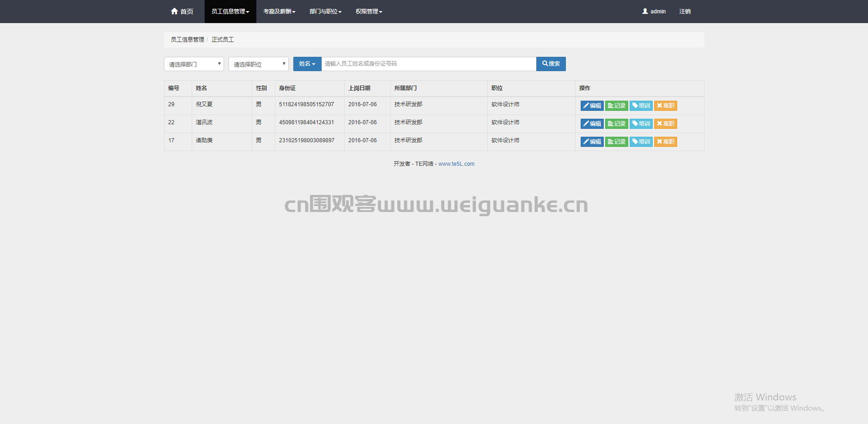Click the 正式员工 breadcrumb
This screenshot has height=424, width=868.
pos(223,40)
